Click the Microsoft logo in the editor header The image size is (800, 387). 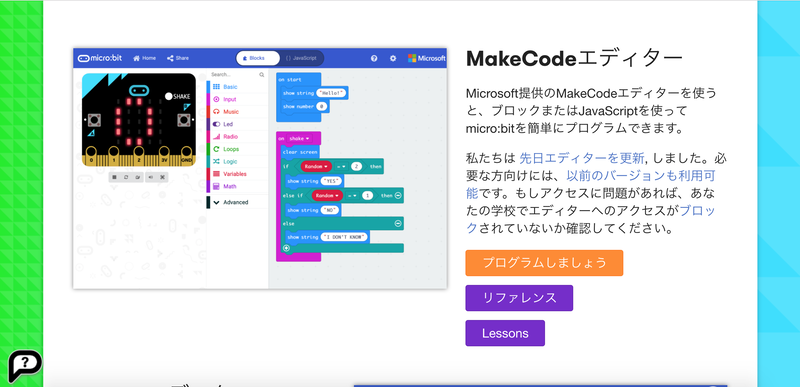pyautogui.click(x=427, y=58)
